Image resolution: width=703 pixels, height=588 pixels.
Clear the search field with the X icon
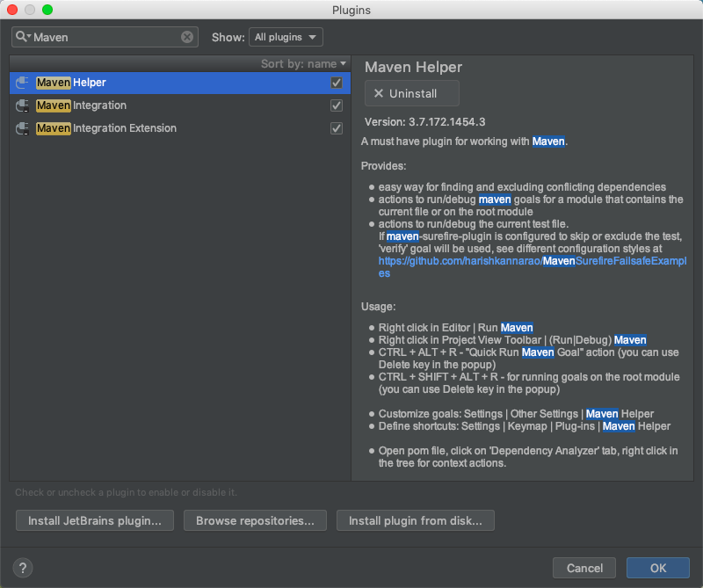[x=187, y=37]
